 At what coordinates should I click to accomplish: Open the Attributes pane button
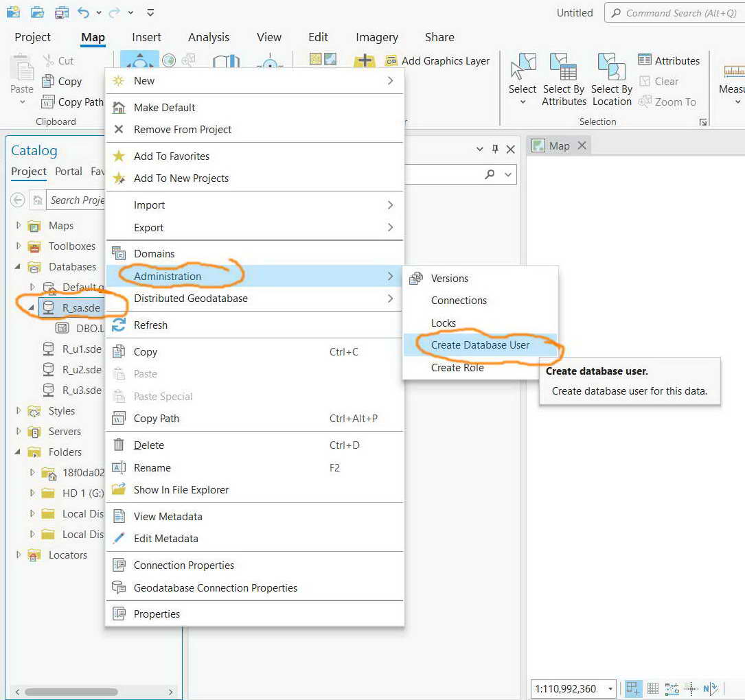coord(669,60)
